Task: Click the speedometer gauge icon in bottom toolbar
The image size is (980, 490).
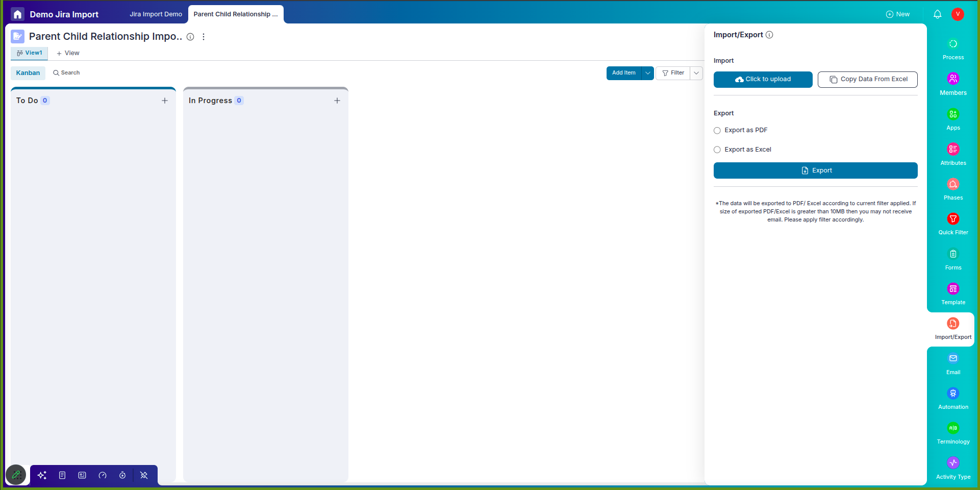Action: coord(103,475)
